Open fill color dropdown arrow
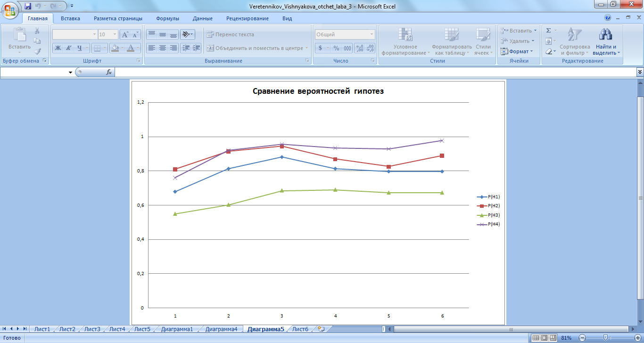644x343 pixels. 122,48
